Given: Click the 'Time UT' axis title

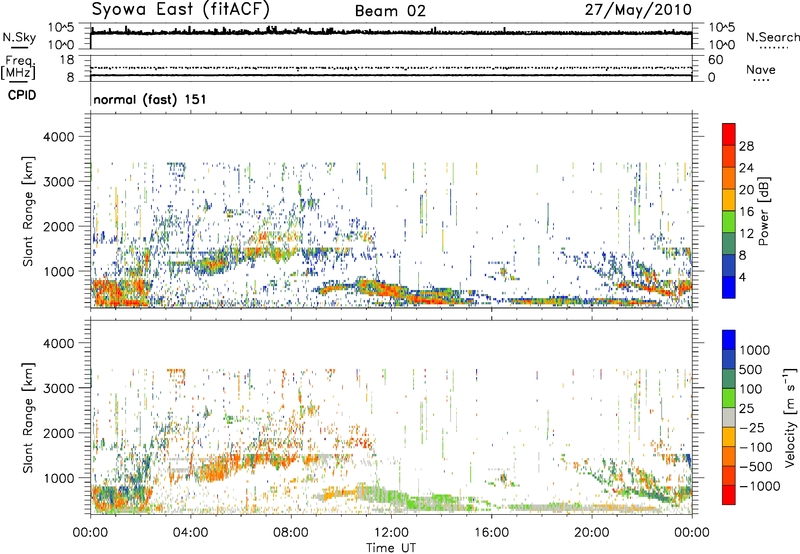Looking at the screenshot, I should [391, 547].
